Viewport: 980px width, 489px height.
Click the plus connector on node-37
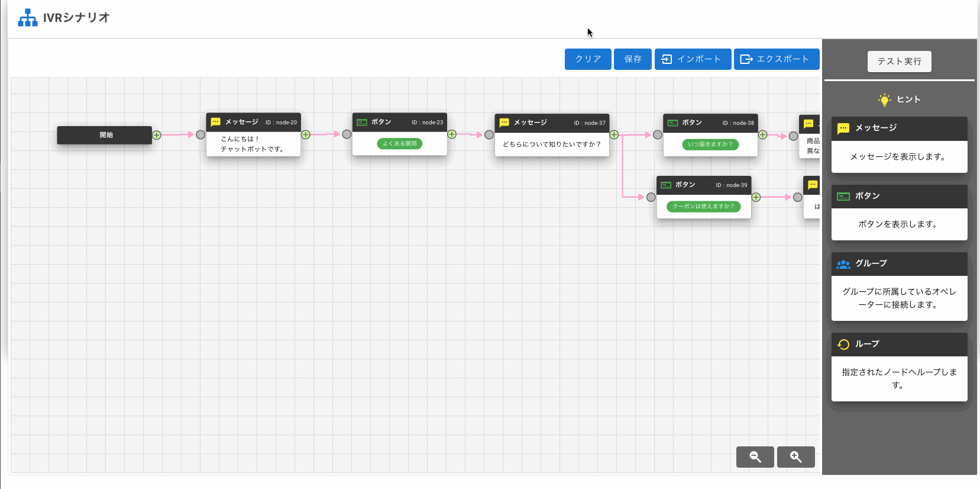tap(614, 135)
